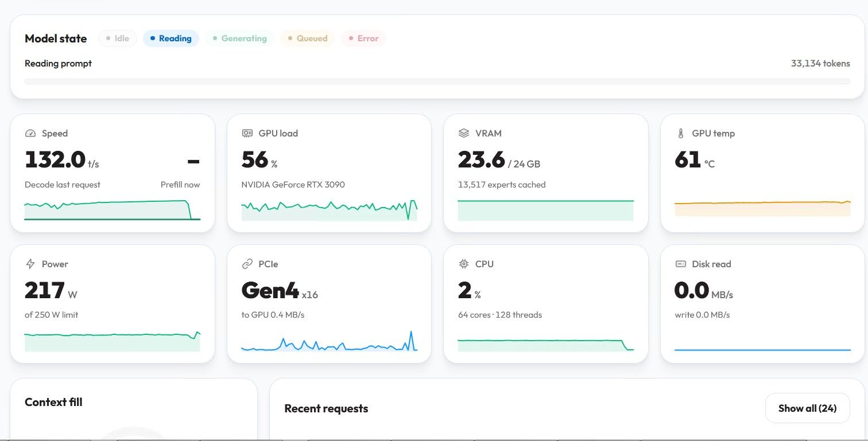Click the Reading prompt progress bar

pyautogui.click(x=437, y=81)
